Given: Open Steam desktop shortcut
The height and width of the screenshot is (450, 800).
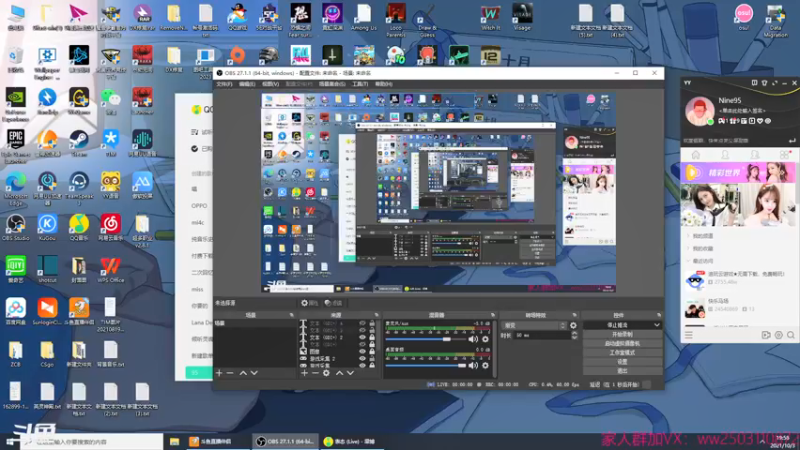Looking at the screenshot, I should 79,143.
